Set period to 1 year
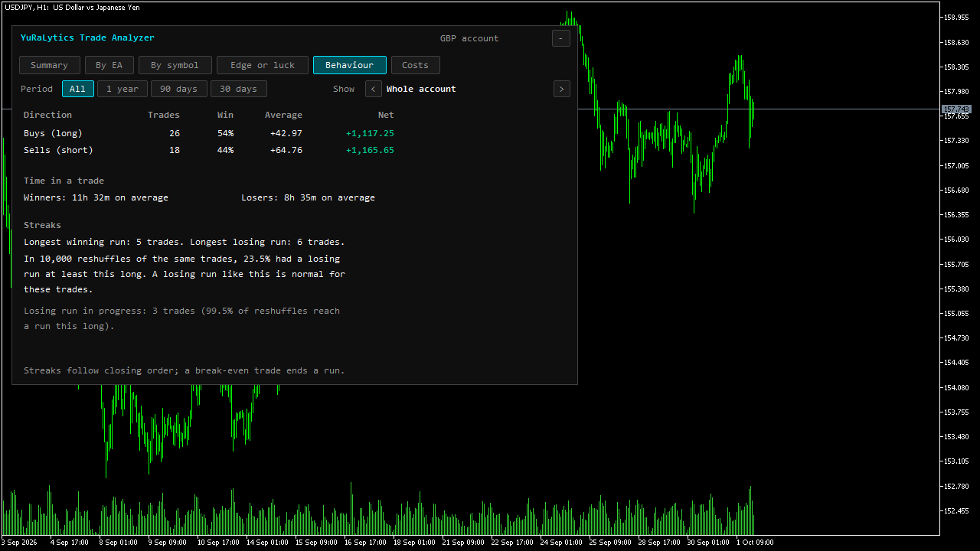980x551 pixels. (x=122, y=89)
